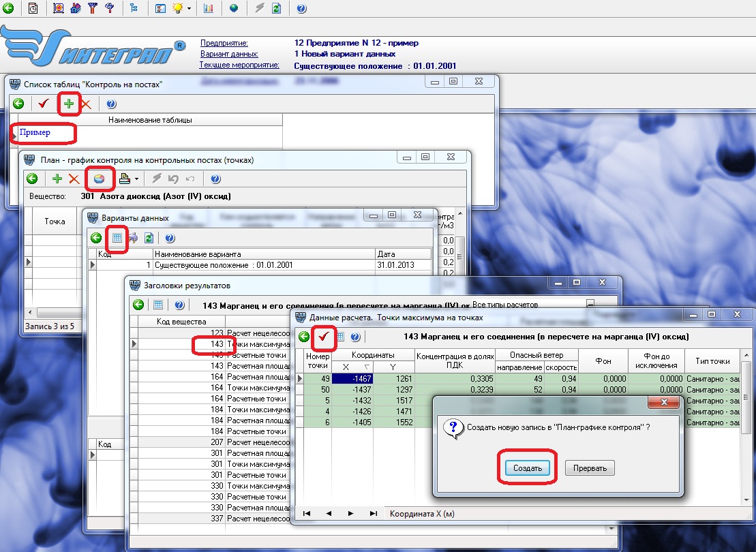Click the globe icon in main toolbar
The image size is (756, 552).
234,9
